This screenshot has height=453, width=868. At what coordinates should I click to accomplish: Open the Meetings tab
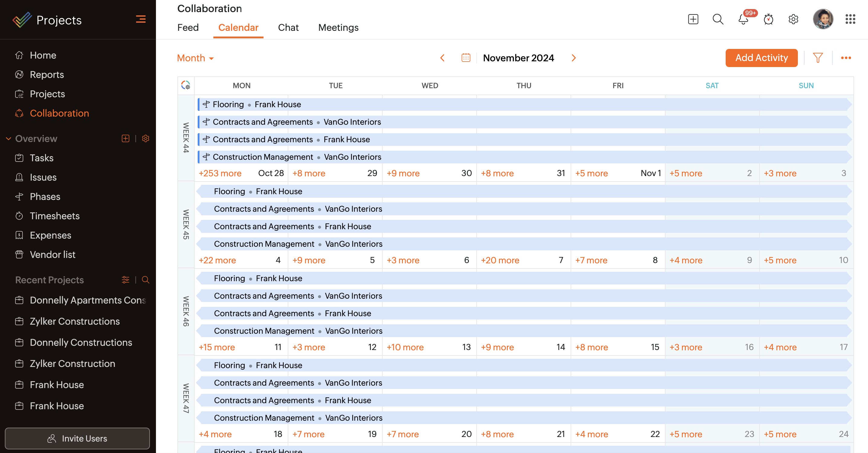(x=338, y=27)
